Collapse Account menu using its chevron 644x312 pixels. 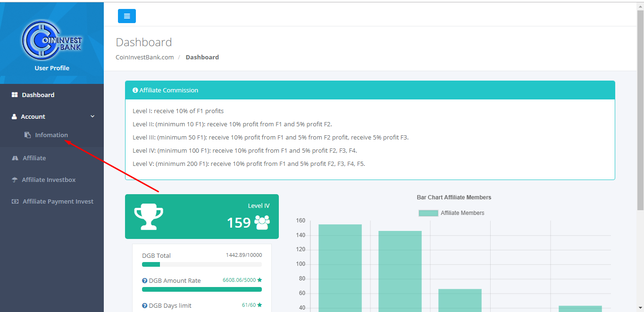point(92,116)
